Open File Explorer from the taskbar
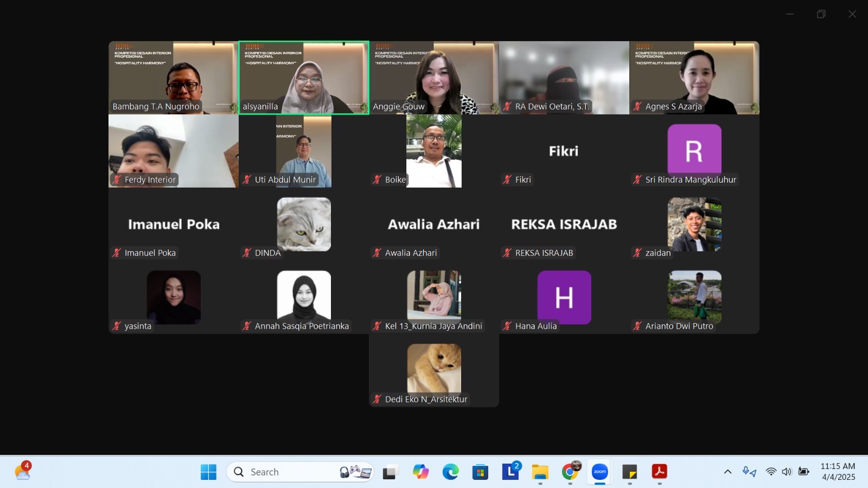 [540, 472]
